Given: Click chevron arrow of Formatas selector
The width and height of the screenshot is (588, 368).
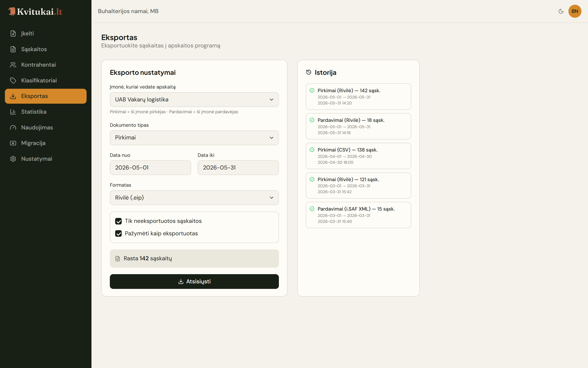Looking at the screenshot, I should coord(271,198).
